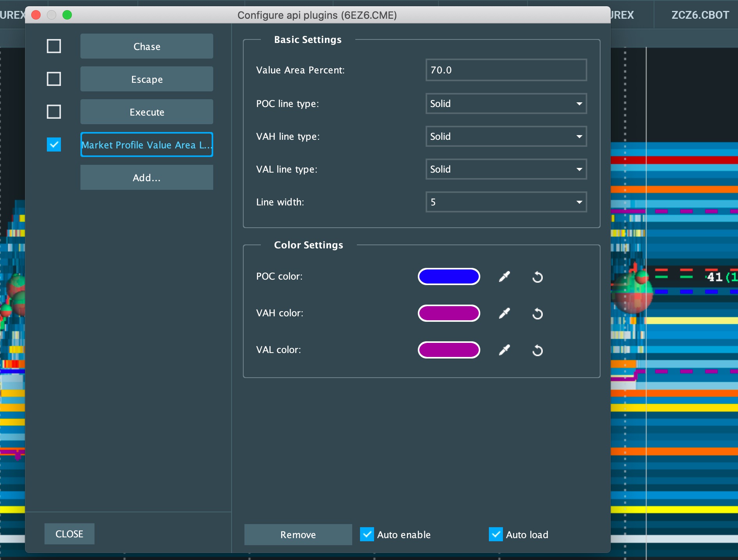Image resolution: width=738 pixels, height=560 pixels.
Task: Open the VAL line type dropdown
Action: 506,169
